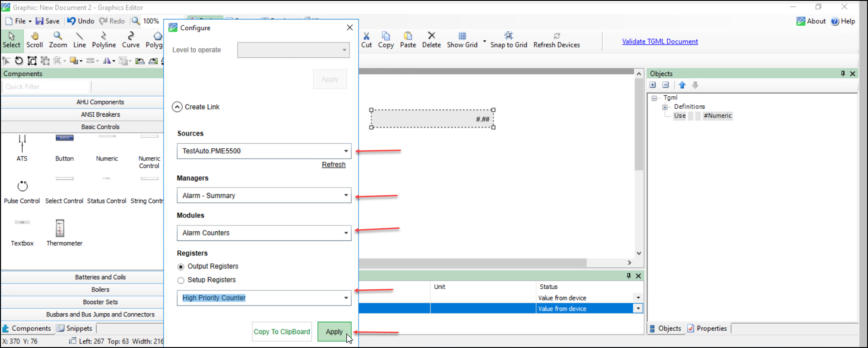Click the green Apply button
This screenshot has height=348, width=868.
tap(334, 332)
